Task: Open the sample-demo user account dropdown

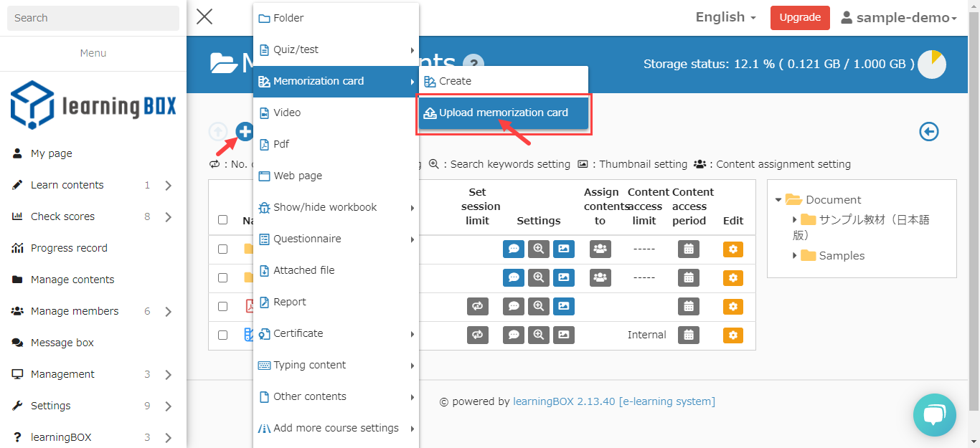Action: (x=899, y=18)
